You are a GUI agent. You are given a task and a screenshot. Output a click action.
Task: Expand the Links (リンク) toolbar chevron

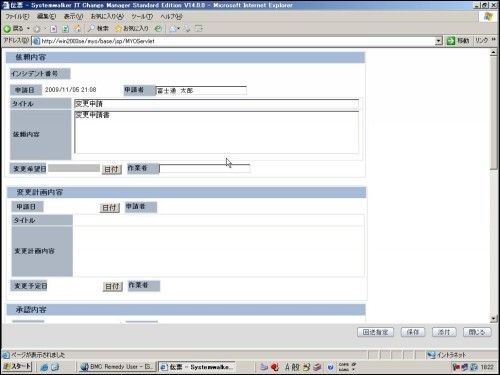494,40
